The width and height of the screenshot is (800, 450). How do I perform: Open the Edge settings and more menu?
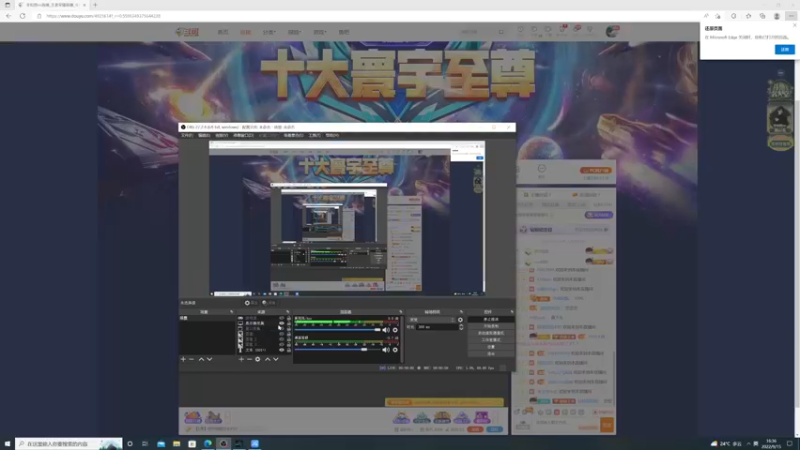pos(791,16)
